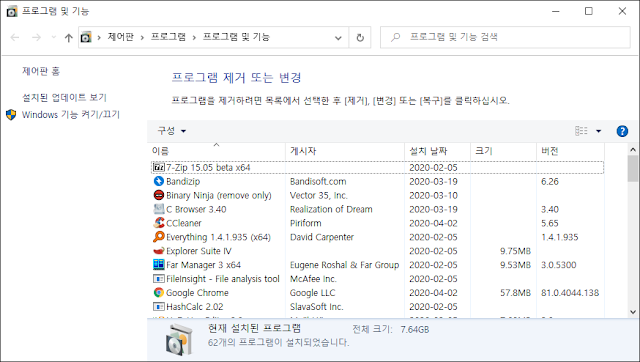Sort by 버전 column header

pyautogui.click(x=570, y=151)
